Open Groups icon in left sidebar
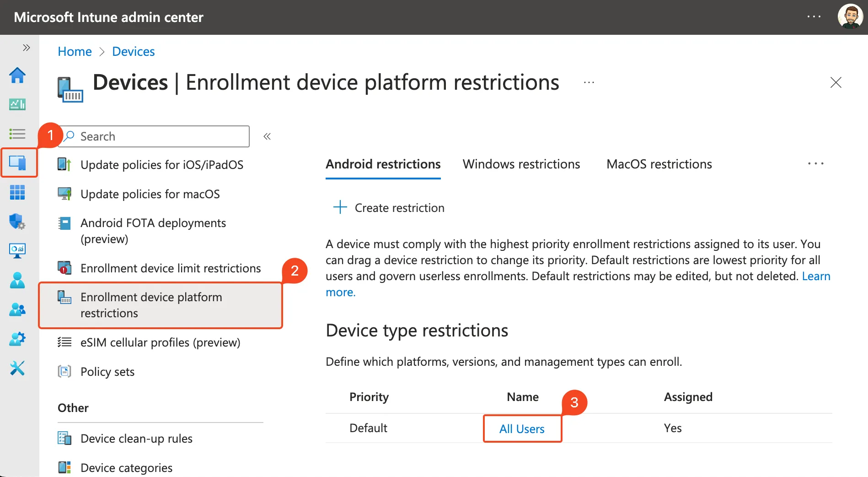 17,309
